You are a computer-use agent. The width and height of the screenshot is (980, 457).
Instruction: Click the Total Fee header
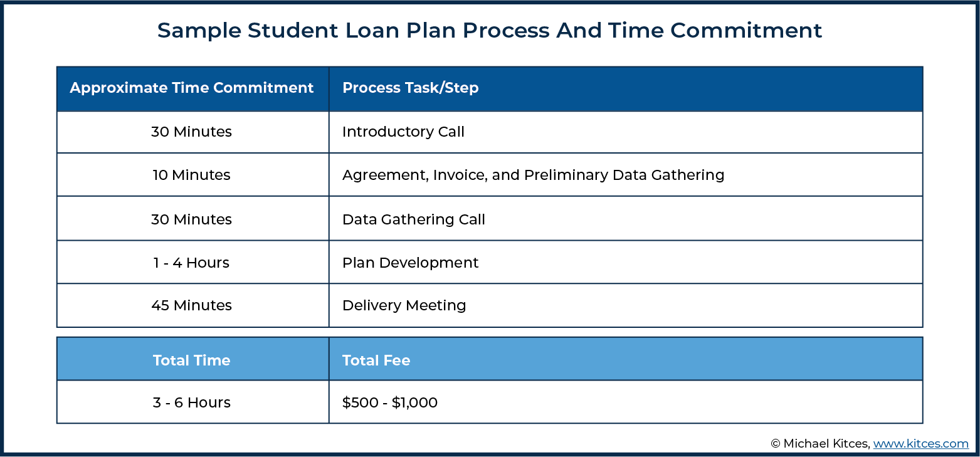626,359
